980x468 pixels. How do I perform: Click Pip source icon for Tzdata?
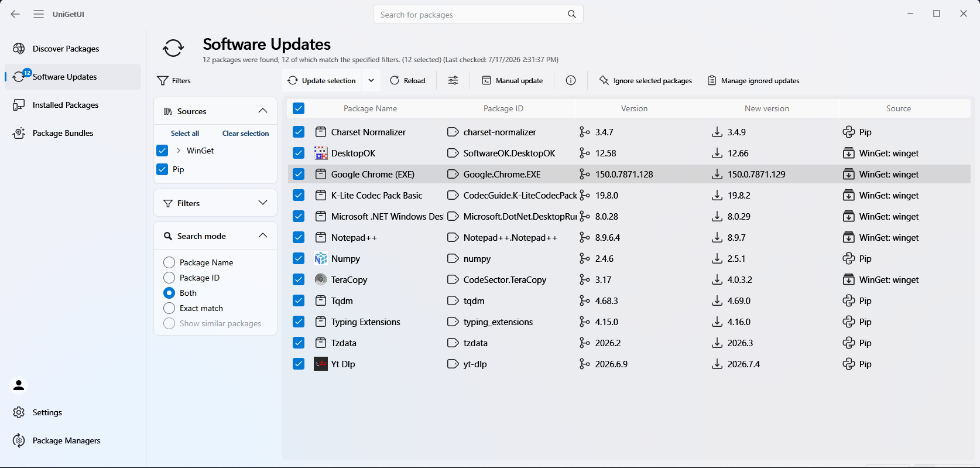pyautogui.click(x=848, y=343)
